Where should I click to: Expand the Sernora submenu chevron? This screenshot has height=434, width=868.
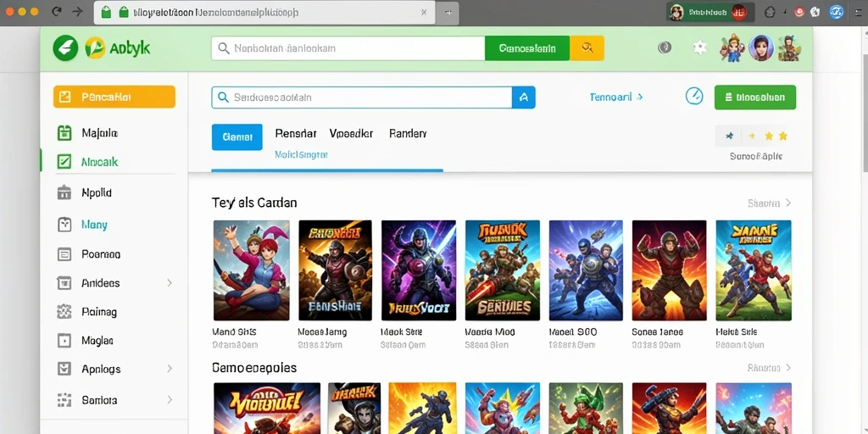point(170,400)
